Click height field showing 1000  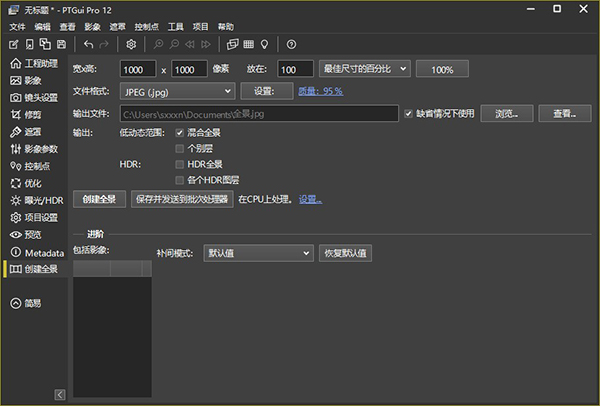point(189,69)
